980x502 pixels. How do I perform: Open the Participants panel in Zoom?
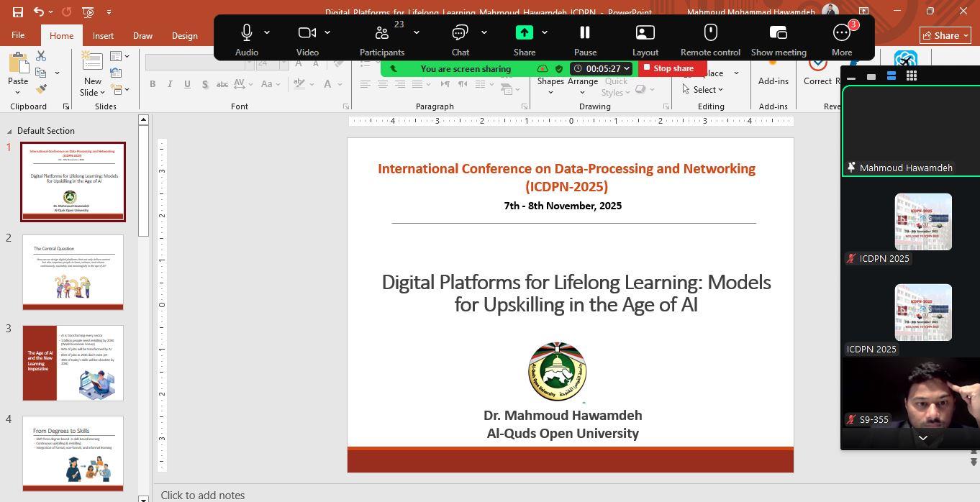[x=381, y=33]
